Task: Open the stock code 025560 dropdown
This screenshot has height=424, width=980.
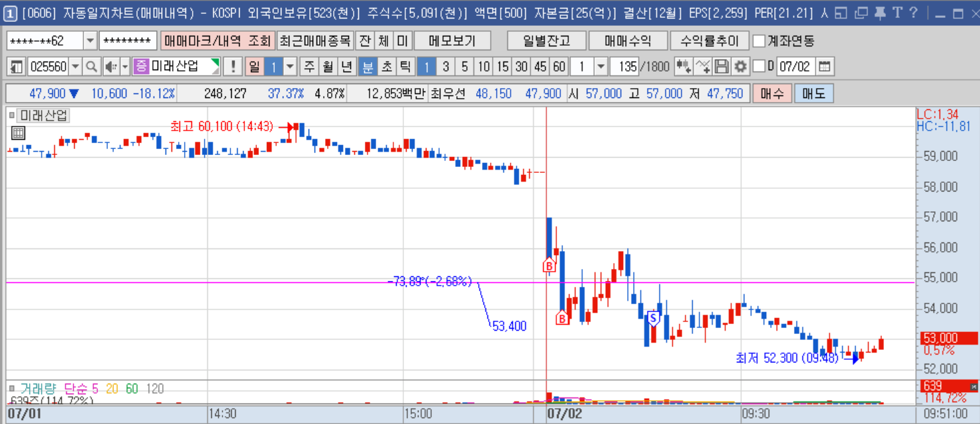Action: (75, 66)
